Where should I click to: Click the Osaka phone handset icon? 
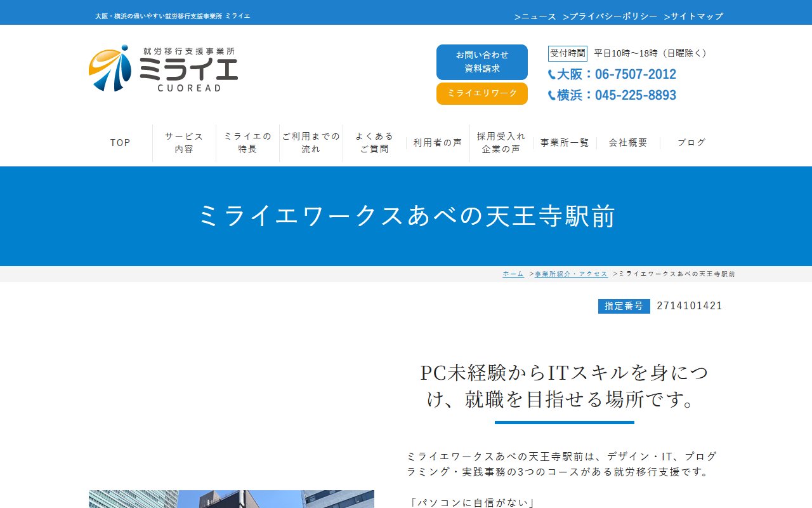point(552,75)
